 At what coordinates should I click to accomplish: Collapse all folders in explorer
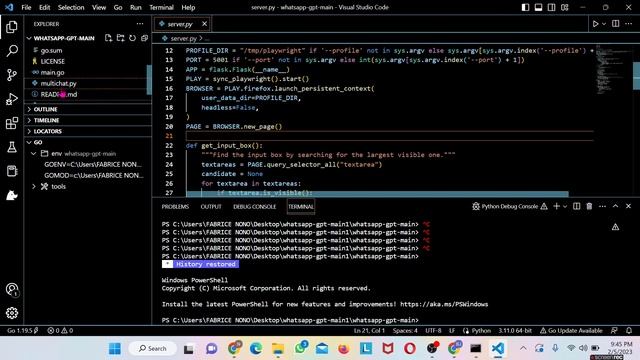point(144,38)
